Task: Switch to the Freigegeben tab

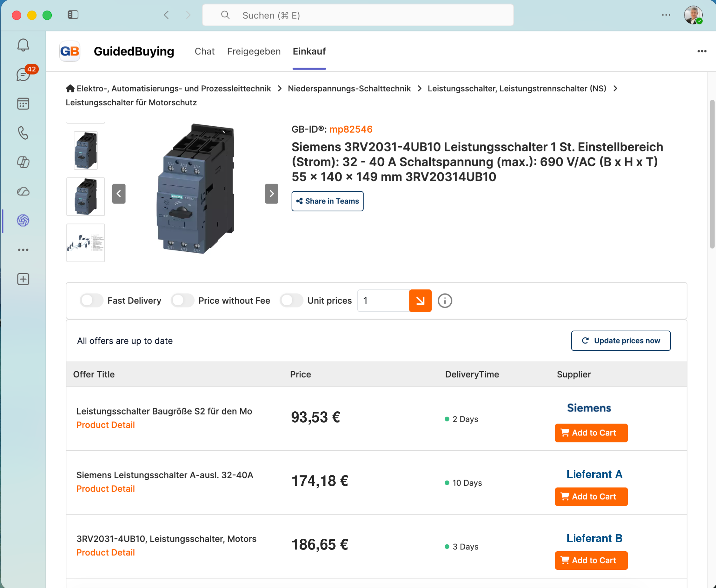Action: click(x=254, y=51)
